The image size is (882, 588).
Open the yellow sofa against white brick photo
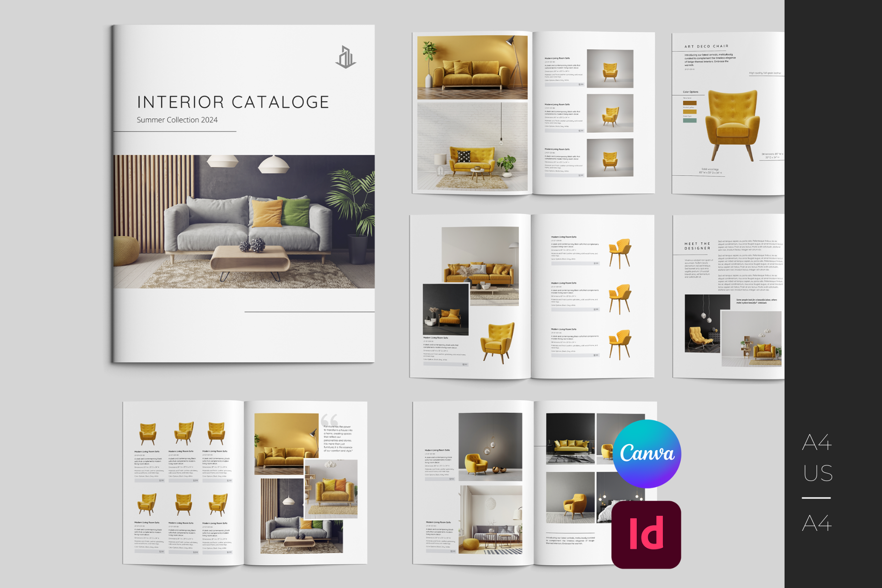point(472,146)
